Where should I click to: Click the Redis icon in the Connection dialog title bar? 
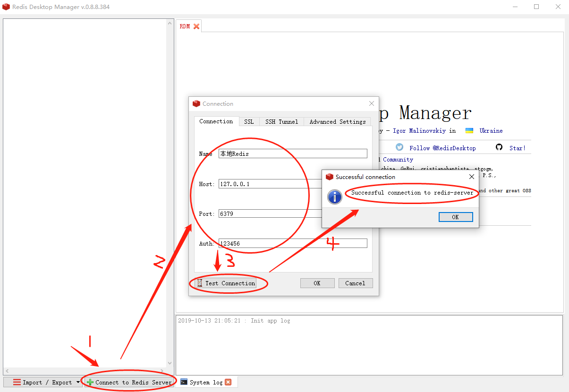tap(196, 103)
